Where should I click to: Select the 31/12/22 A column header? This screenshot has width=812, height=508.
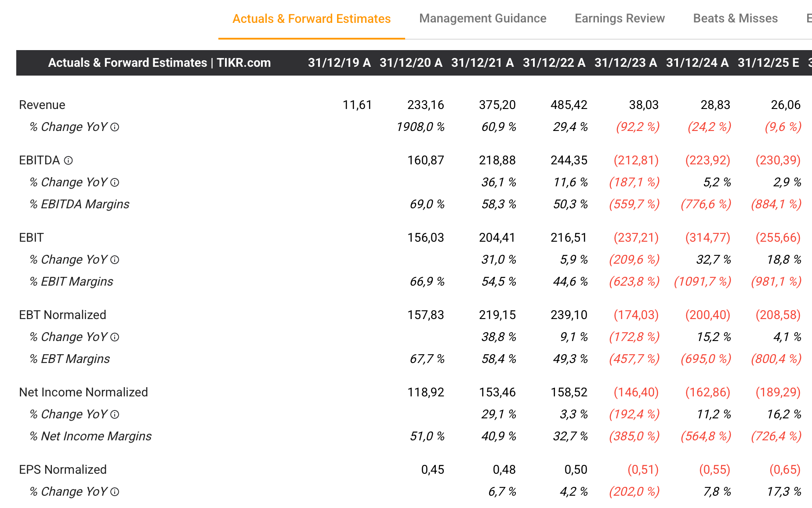(554, 63)
